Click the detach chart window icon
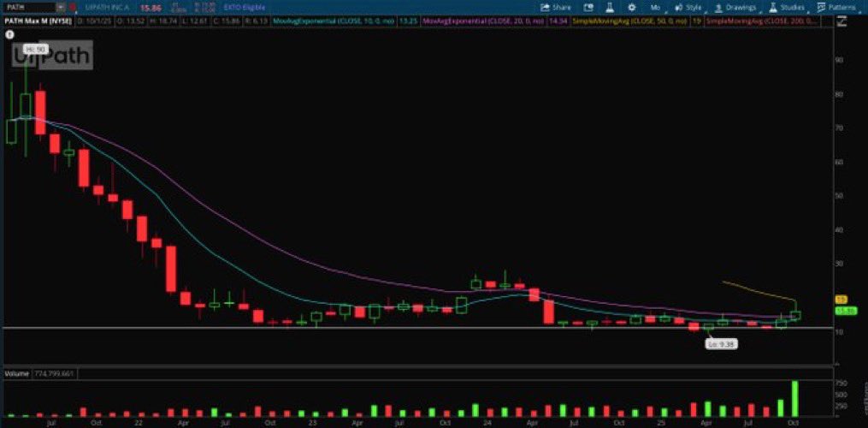868x428 pixels. (588, 7)
